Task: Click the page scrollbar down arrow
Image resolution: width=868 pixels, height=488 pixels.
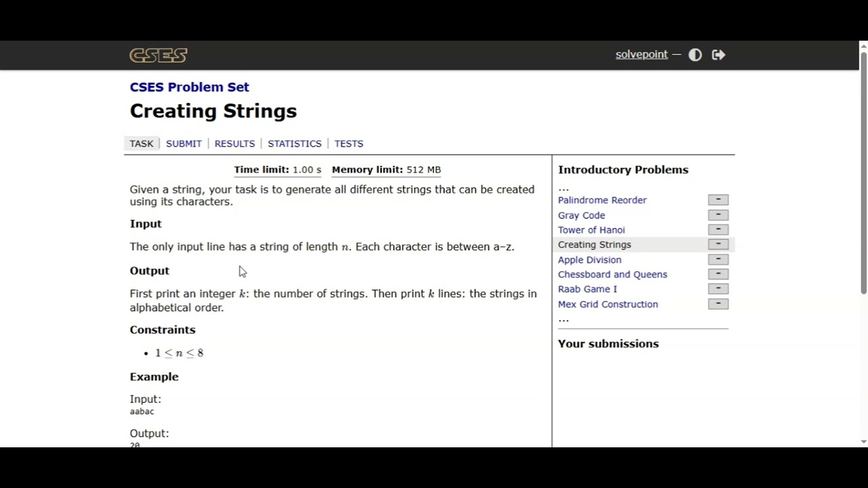Action: (x=863, y=442)
